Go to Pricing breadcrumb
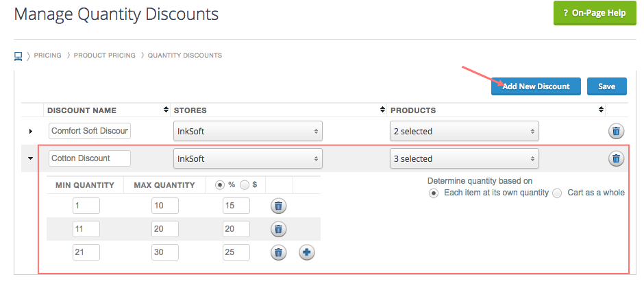Viewport: 644px width, 290px height. [x=48, y=56]
